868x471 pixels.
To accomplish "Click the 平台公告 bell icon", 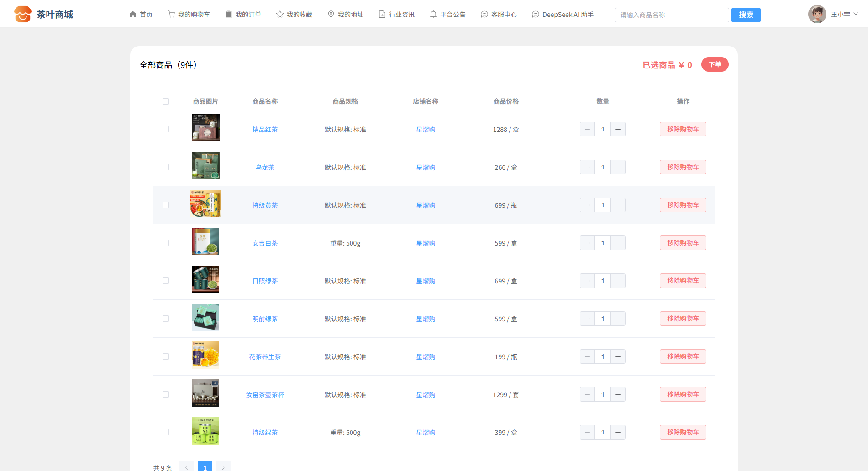I will pyautogui.click(x=433, y=15).
